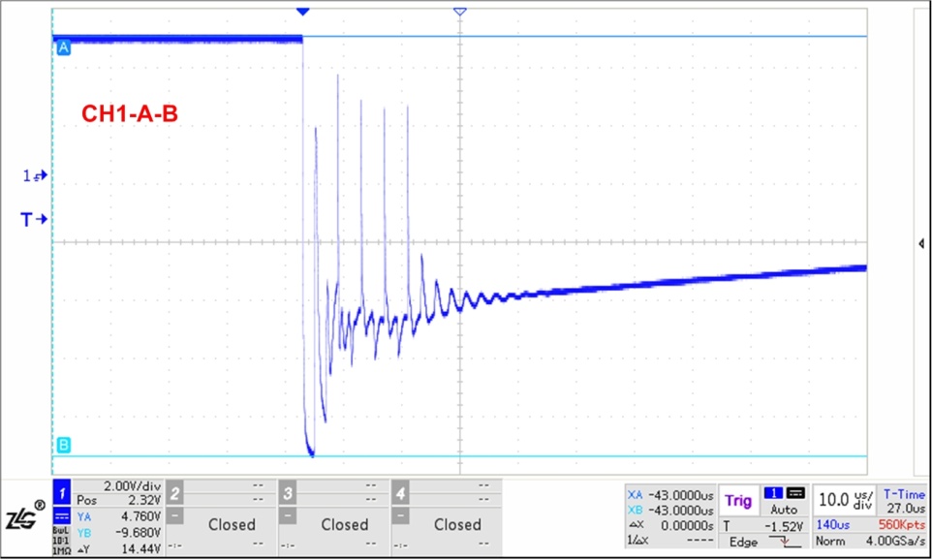Click channel 1 DC coupling icon
Image resolution: width=932 pixels, height=560 pixels.
pos(60,517)
